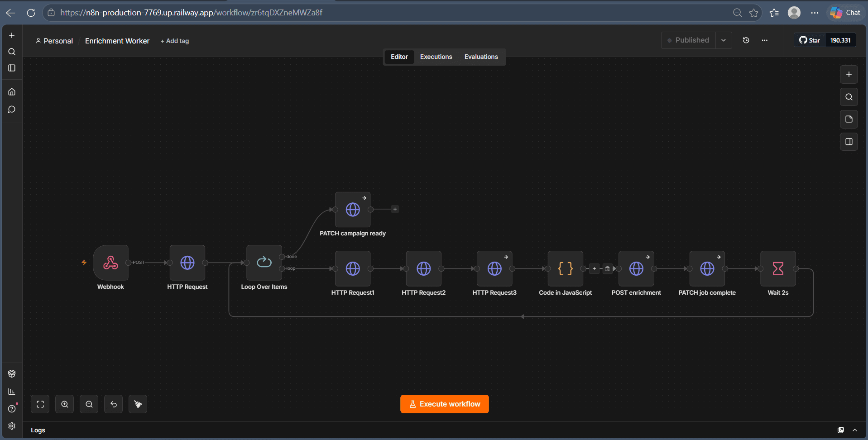
Task: Click the zoom to fit canvas icon
Action: point(40,404)
